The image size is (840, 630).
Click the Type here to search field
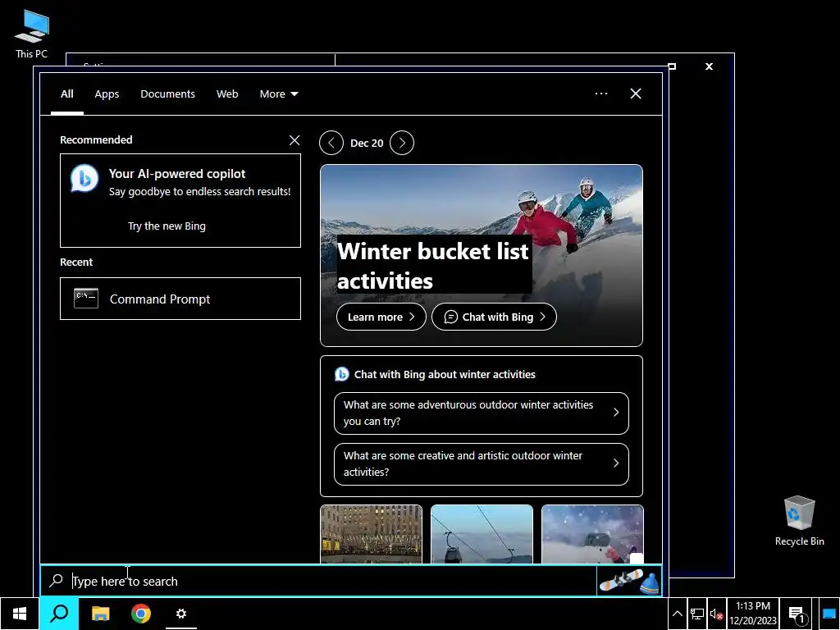318,582
